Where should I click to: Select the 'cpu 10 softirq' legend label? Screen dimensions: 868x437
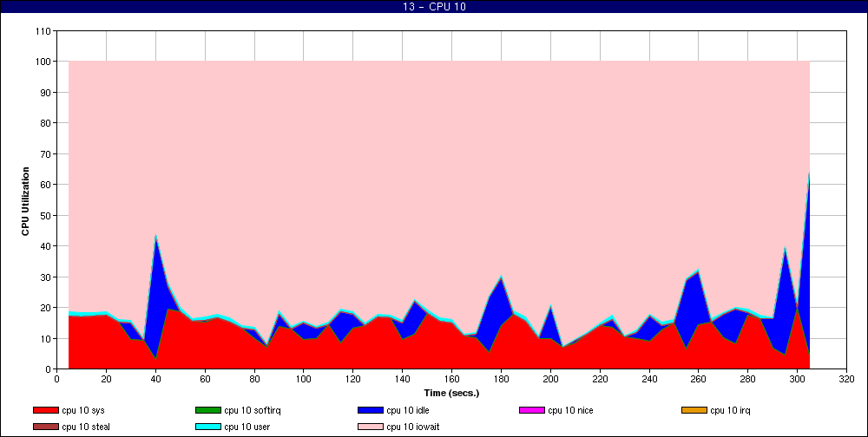(253, 411)
